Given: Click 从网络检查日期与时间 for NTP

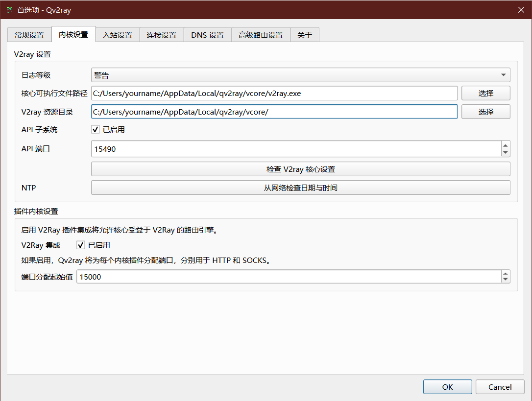Looking at the screenshot, I should [x=300, y=188].
